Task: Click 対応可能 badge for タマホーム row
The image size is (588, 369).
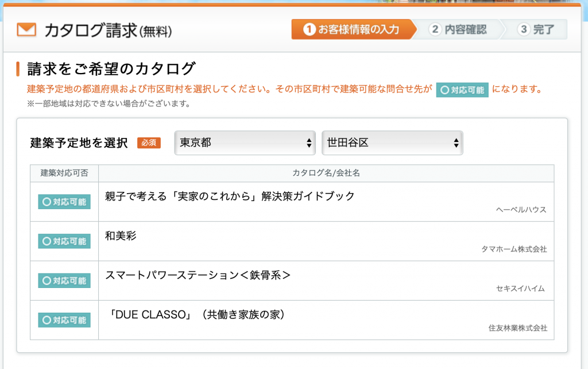Action: pos(64,241)
